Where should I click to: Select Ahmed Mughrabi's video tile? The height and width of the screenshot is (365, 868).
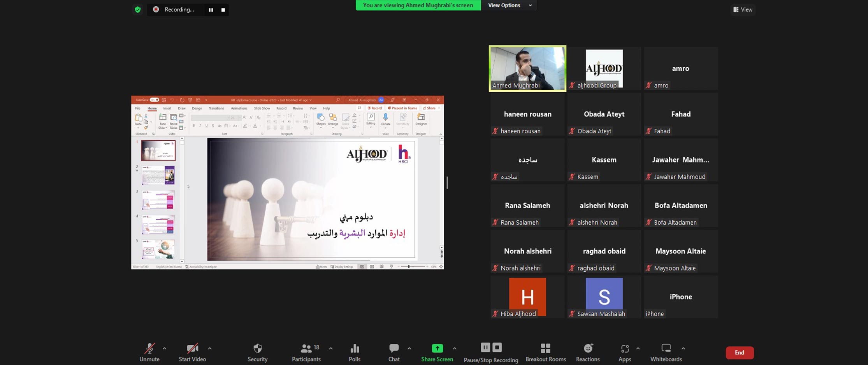tap(527, 68)
